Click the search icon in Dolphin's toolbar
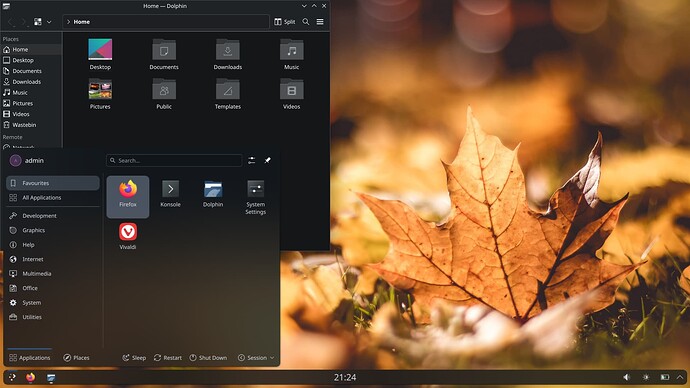This screenshot has width=690, height=388. click(x=306, y=22)
